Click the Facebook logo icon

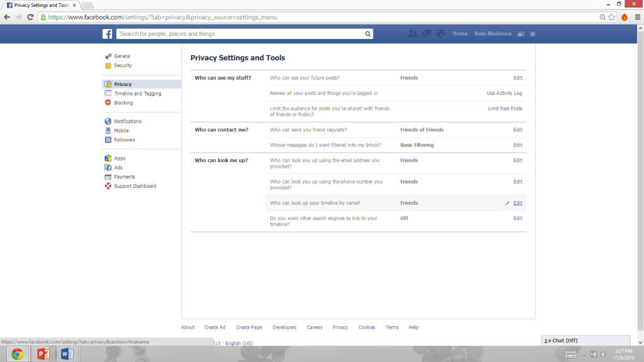tap(107, 34)
